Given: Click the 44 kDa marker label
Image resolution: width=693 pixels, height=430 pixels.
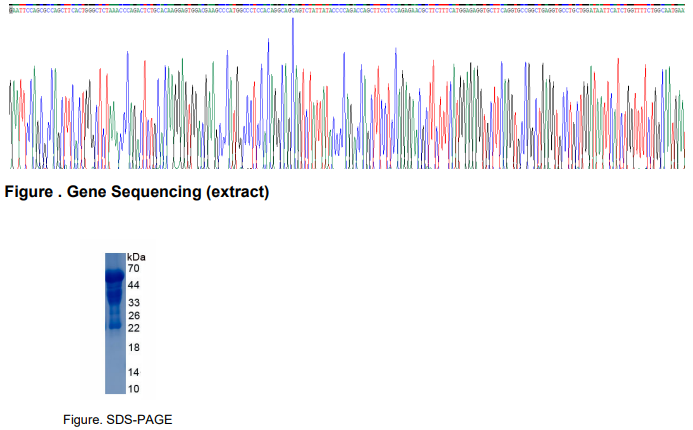Looking at the screenshot, I should click(133, 285).
